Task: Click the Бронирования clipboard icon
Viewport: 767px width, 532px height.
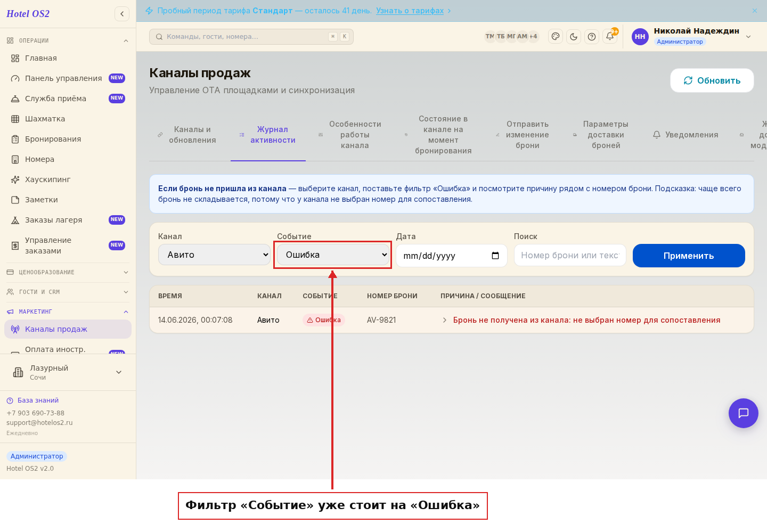Action: pyautogui.click(x=15, y=139)
